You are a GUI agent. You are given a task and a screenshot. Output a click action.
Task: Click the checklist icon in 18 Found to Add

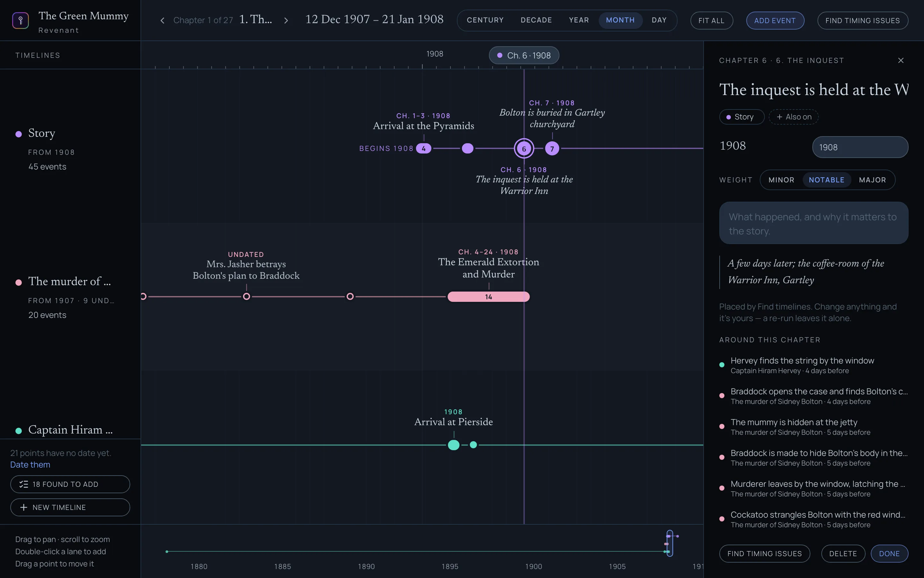[x=24, y=484]
